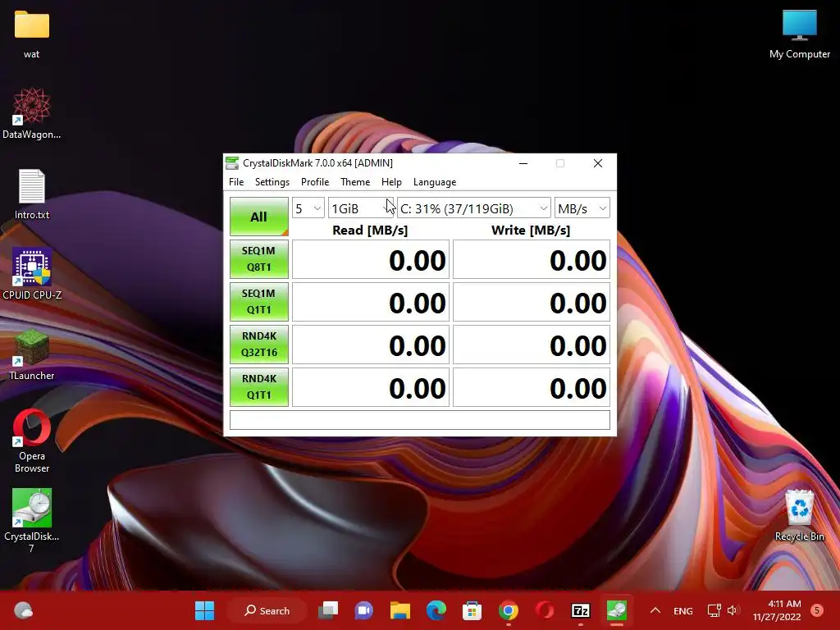Click the RND4K Q1T1 read result

pos(371,387)
